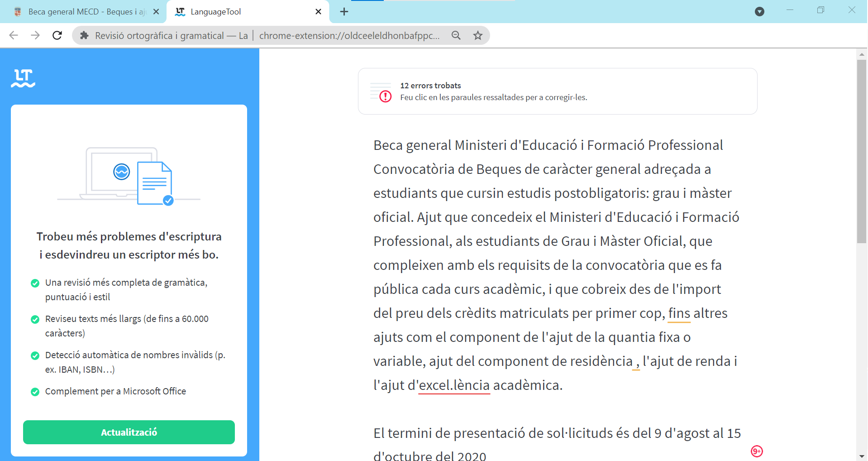Close the Beca general MECD tab

click(156, 12)
